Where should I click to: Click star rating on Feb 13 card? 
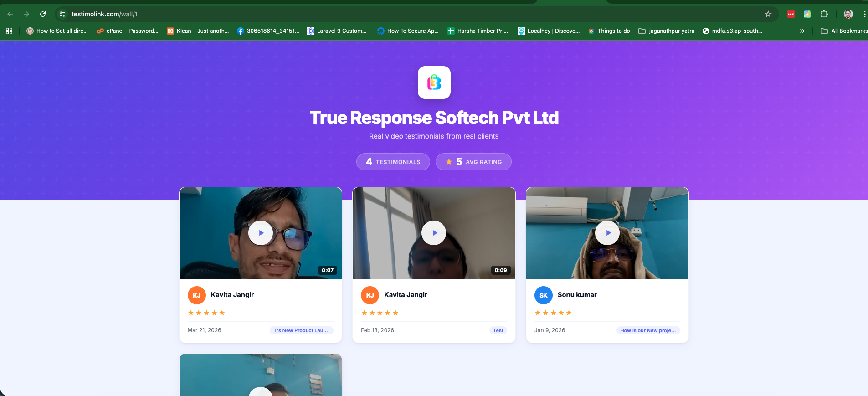coord(380,313)
